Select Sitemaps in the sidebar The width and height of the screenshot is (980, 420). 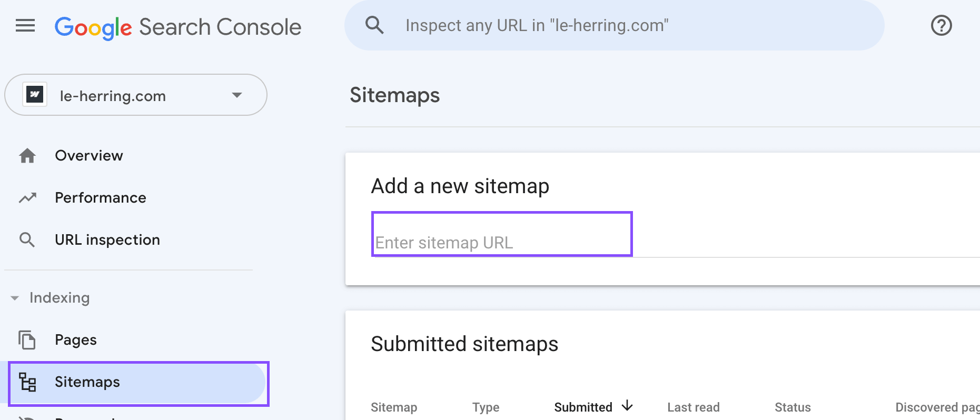point(138,383)
